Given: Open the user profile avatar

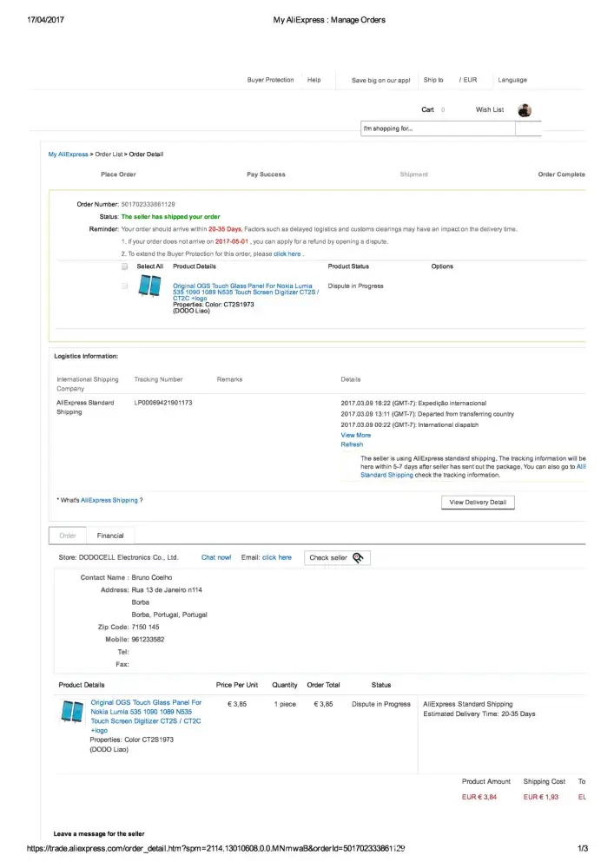Looking at the screenshot, I should point(525,110).
